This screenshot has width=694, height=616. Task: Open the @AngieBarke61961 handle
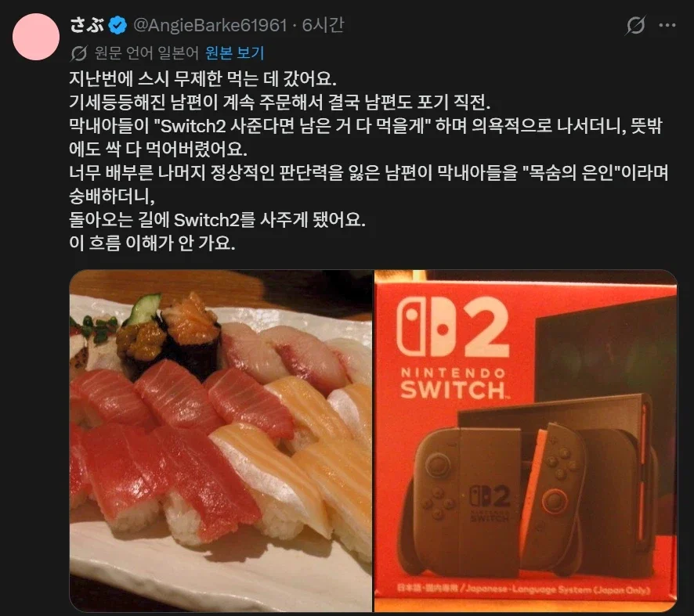210,25
